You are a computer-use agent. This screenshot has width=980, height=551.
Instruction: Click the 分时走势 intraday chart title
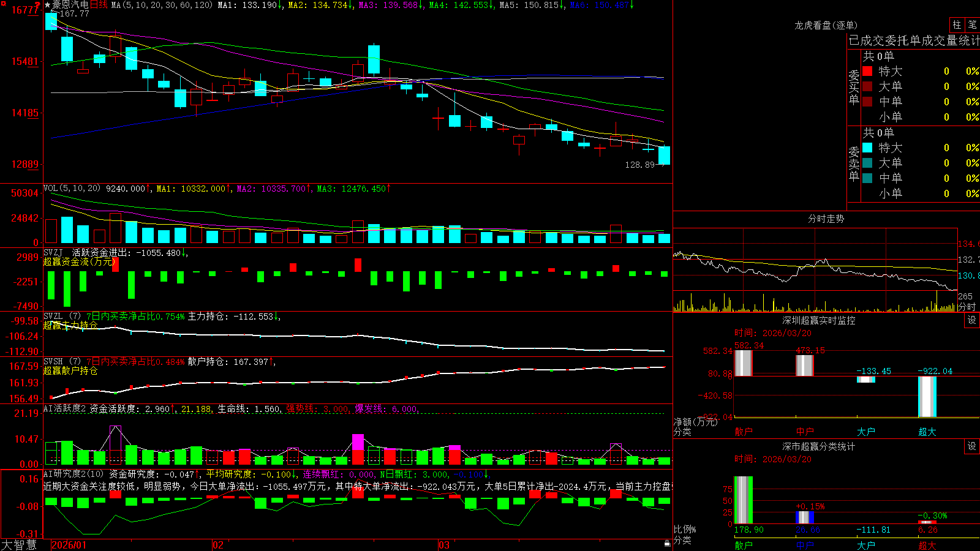(x=826, y=219)
